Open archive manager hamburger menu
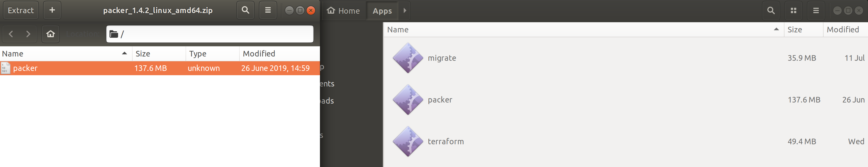The image size is (868, 167). click(x=268, y=10)
